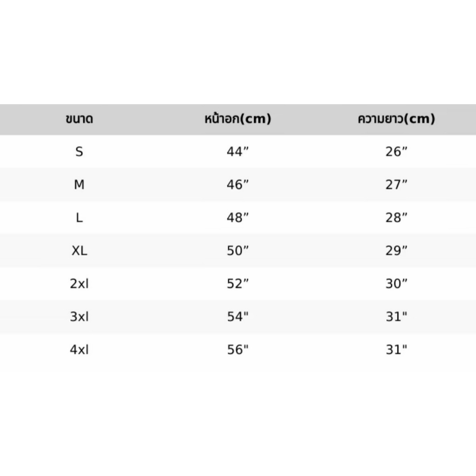Click the ความยาว(cm) column header
This screenshot has height=476, width=476.
(x=396, y=119)
